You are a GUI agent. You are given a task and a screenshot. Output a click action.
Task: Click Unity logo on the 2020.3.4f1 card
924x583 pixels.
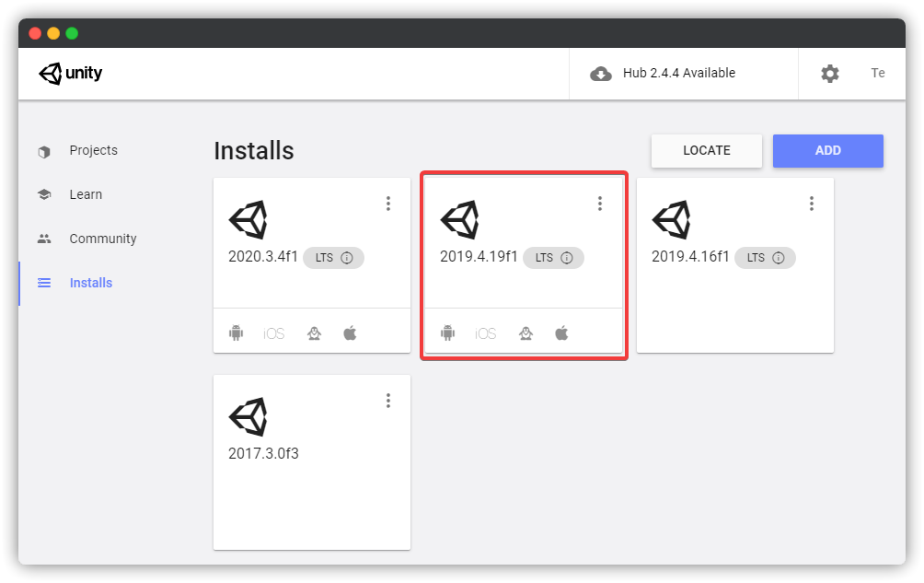coord(248,220)
